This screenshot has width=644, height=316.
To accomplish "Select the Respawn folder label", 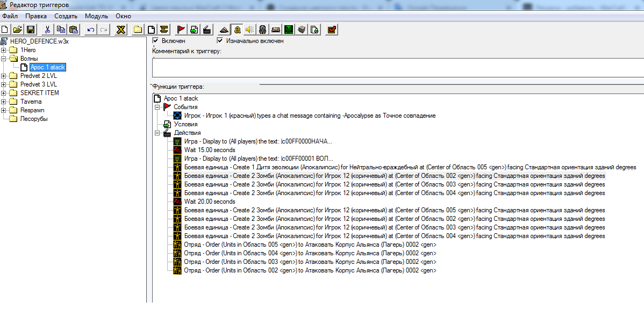I will [32, 110].
